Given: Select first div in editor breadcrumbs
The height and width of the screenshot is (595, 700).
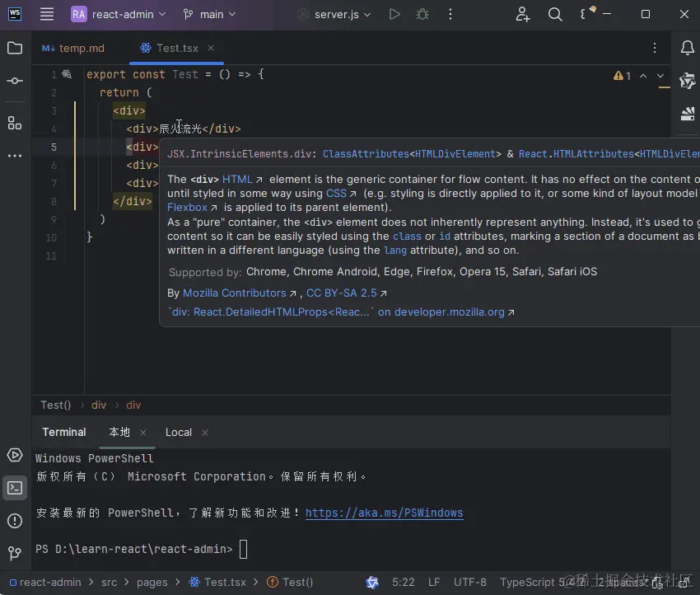Looking at the screenshot, I should pyautogui.click(x=99, y=405).
